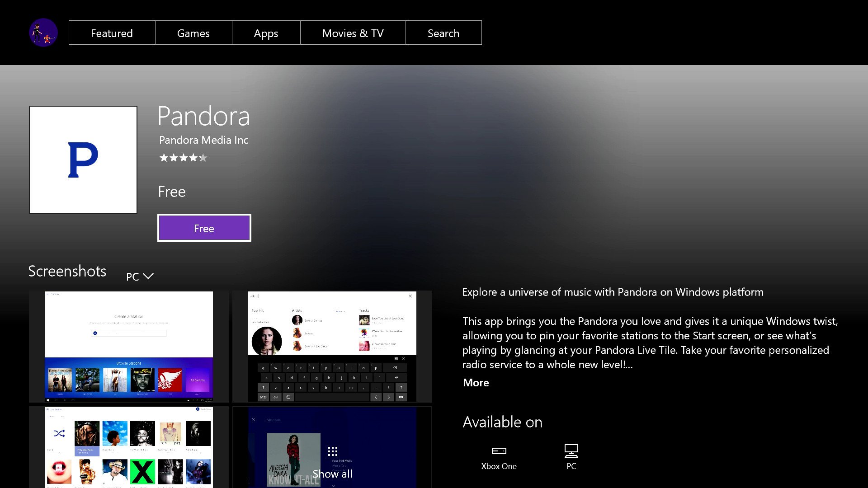Click the Screenshots heading
Viewport: 868px width, 488px height.
tap(67, 271)
